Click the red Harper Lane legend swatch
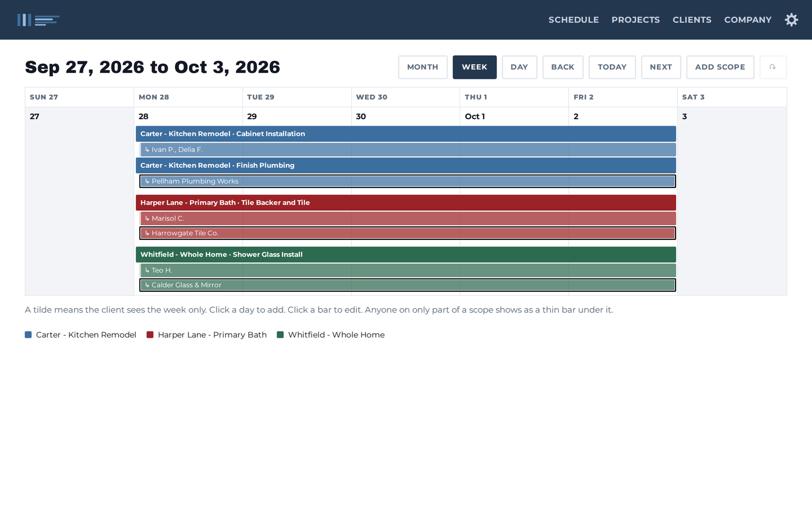Image resolution: width=812 pixels, height=508 pixels. pyautogui.click(x=150, y=335)
